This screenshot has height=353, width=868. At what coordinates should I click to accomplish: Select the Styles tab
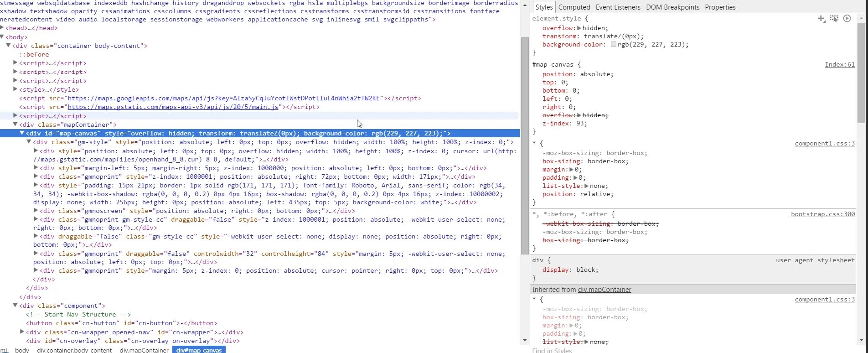(x=544, y=7)
